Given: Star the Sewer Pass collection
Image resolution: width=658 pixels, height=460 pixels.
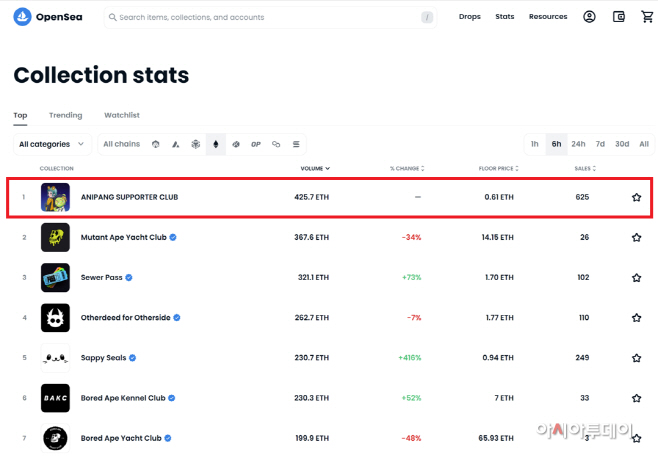Looking at the screenshot, I should pyautogui.click(x=636, y=277).
